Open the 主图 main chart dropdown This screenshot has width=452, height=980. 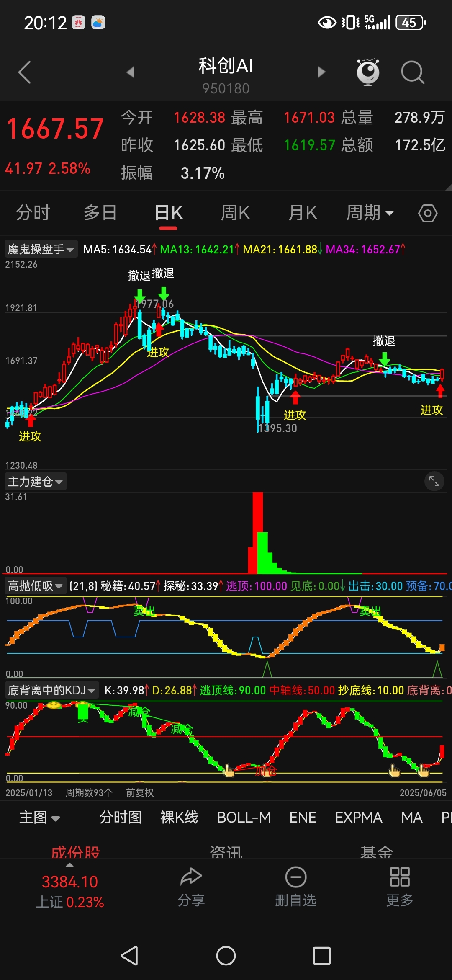40,817
